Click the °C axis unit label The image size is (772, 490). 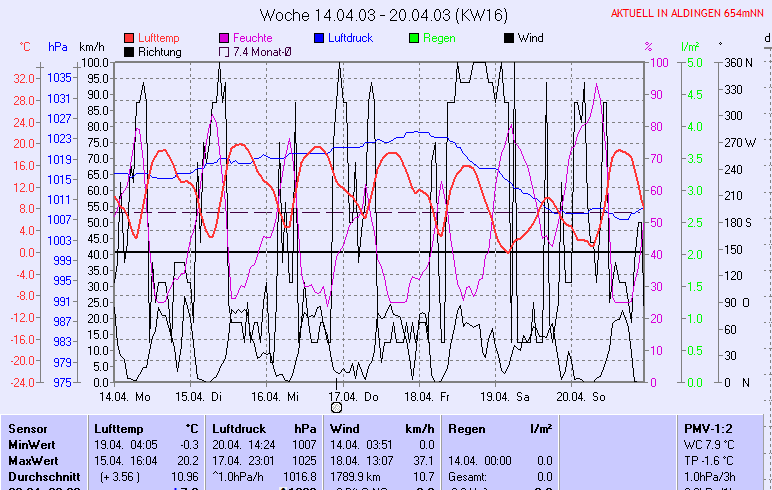(26, 47)
